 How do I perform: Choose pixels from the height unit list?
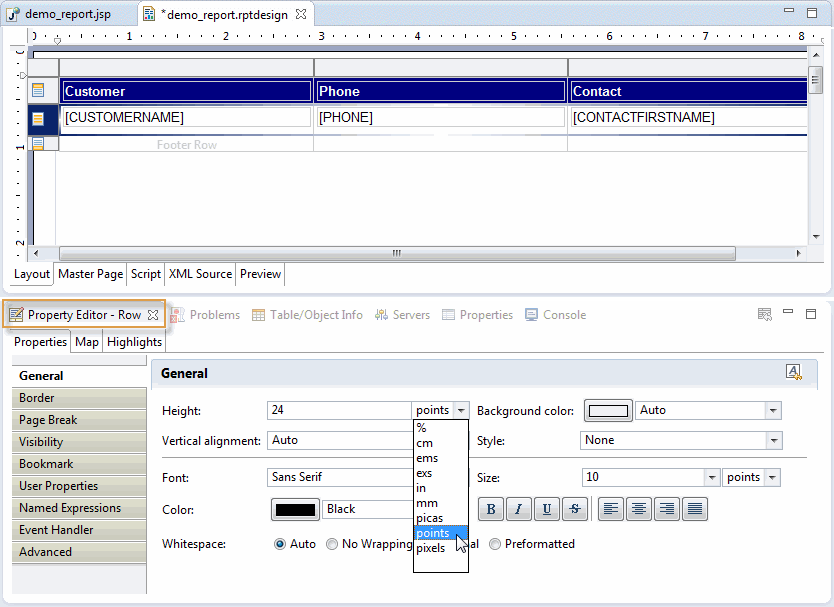(440, 548)
